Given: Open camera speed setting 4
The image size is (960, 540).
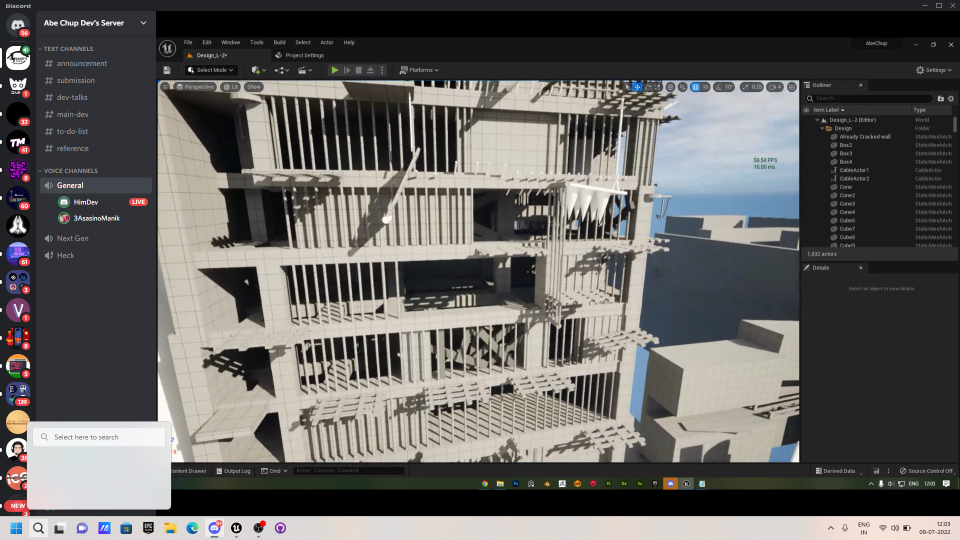Looking at the screenshot, I should [x=774, y=87].
